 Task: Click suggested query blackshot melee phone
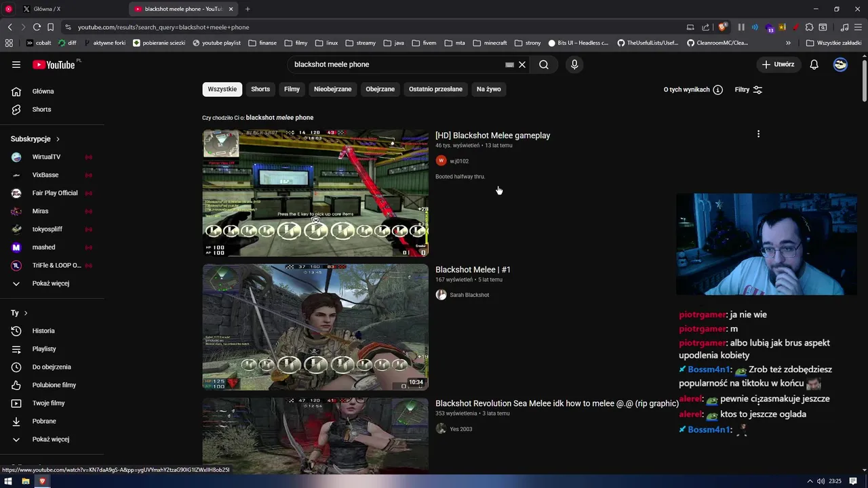tap(279, 117)
